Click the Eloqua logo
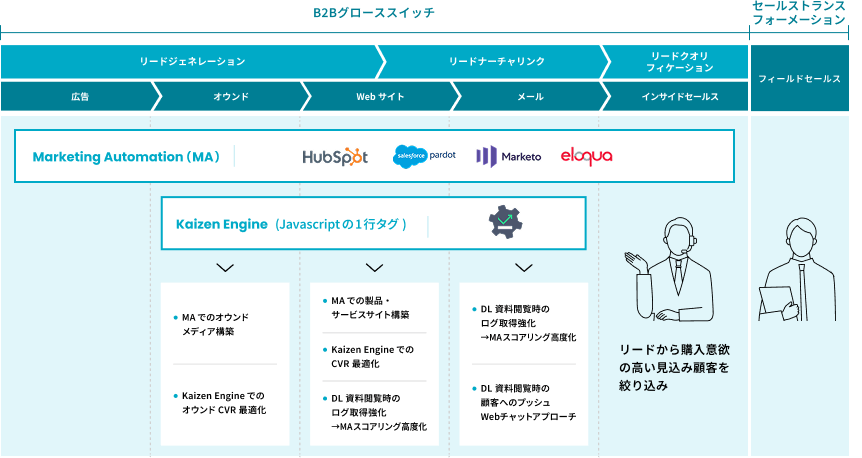This screenshot has height=458, width=862. 586,157
